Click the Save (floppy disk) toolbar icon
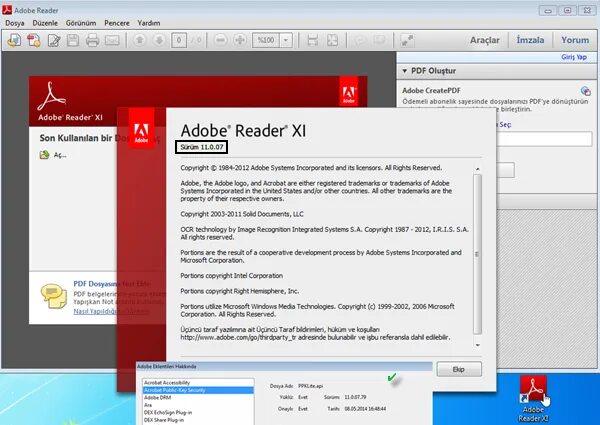The width and height of the screenshot is (600, 425). (73, 40)
